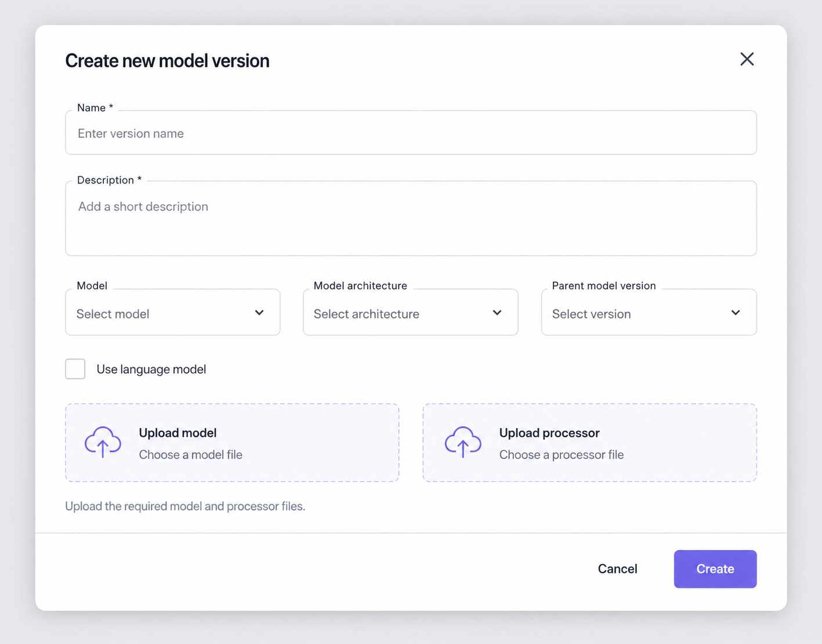This screenshot has width=822, height=644.
Task: Click the 'Use language model' label
Action: [151, 370]
